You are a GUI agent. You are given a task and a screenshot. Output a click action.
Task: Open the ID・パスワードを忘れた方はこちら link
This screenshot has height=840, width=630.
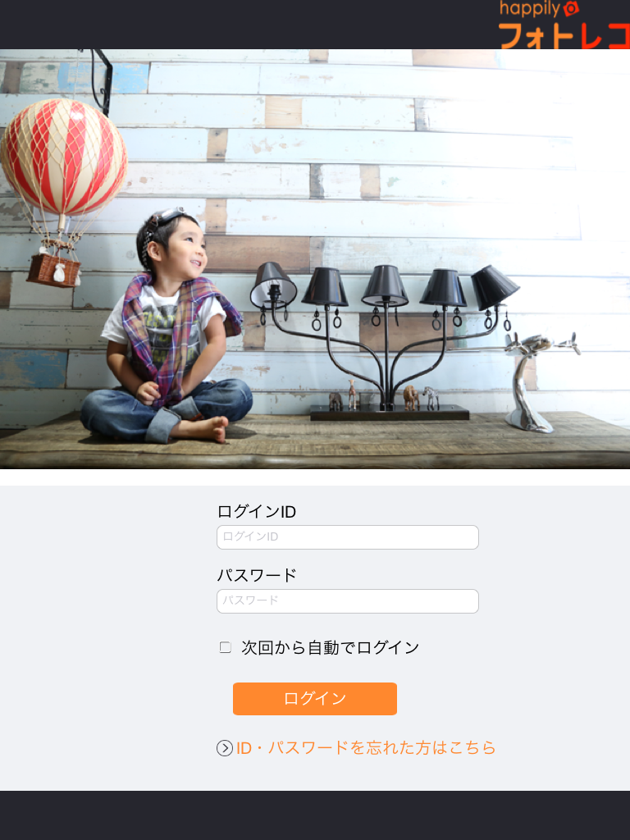click(x=366, y=748)
